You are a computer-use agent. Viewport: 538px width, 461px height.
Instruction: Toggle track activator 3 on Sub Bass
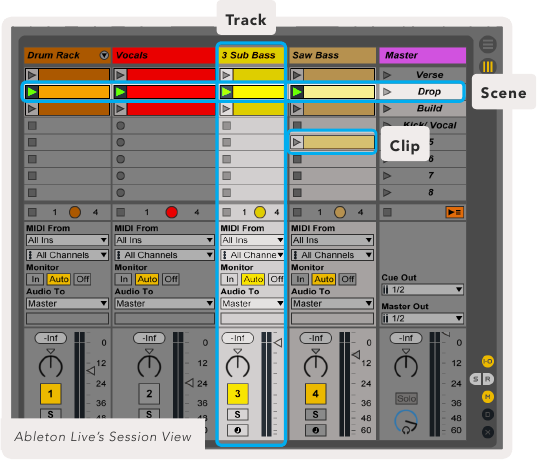(x=237, y=394)
